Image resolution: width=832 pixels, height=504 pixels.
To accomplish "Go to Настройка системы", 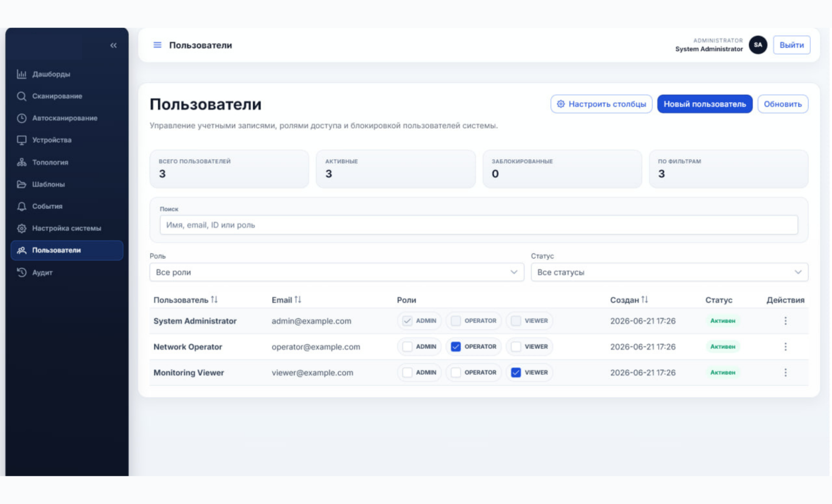I will (67, 228).
